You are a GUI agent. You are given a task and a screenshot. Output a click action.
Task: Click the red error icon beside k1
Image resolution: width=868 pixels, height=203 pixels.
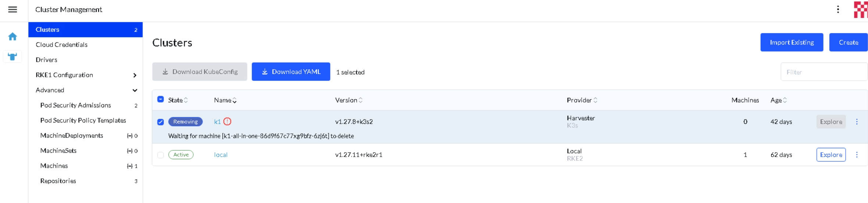pyautogui.click(x=227, y=121)
